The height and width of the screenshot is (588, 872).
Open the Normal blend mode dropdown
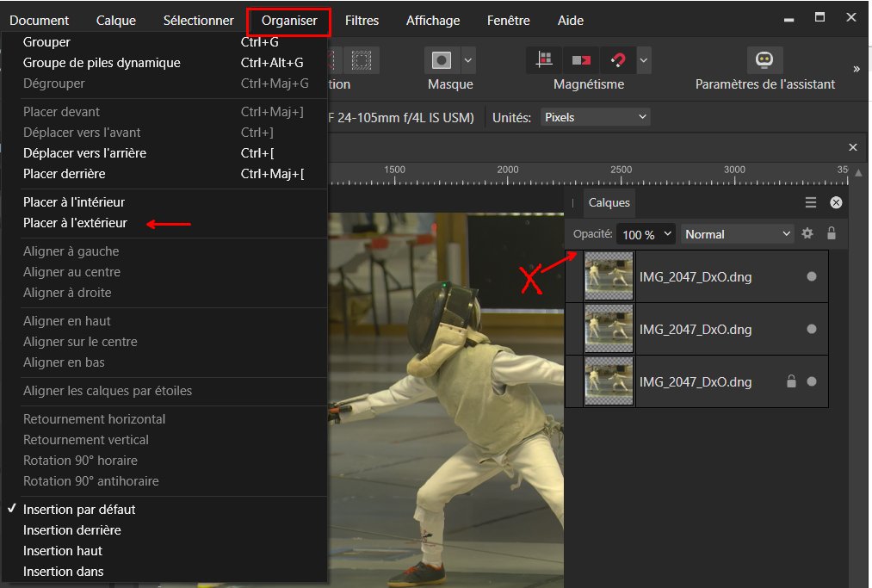coord(737,234)
